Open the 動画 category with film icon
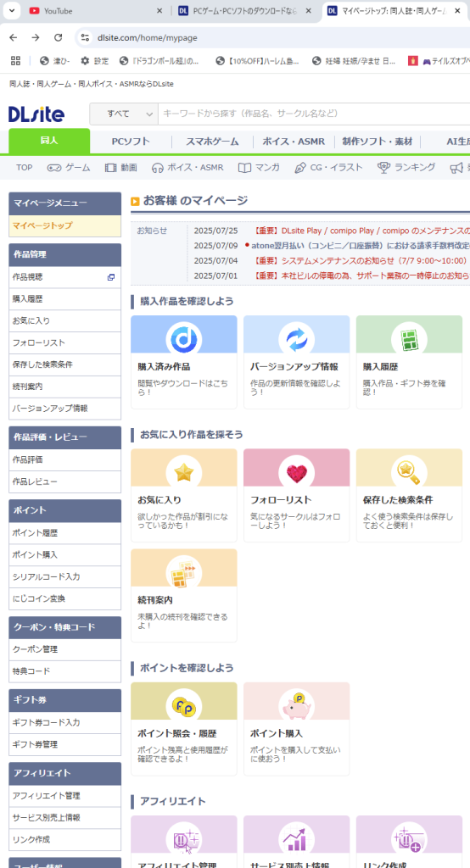The width and height of the screenshot is (470, 868). click(x=120, y=167)
